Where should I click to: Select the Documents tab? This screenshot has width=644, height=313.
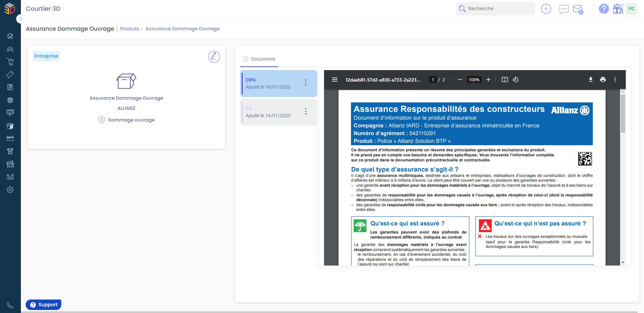tap(259, 59)
